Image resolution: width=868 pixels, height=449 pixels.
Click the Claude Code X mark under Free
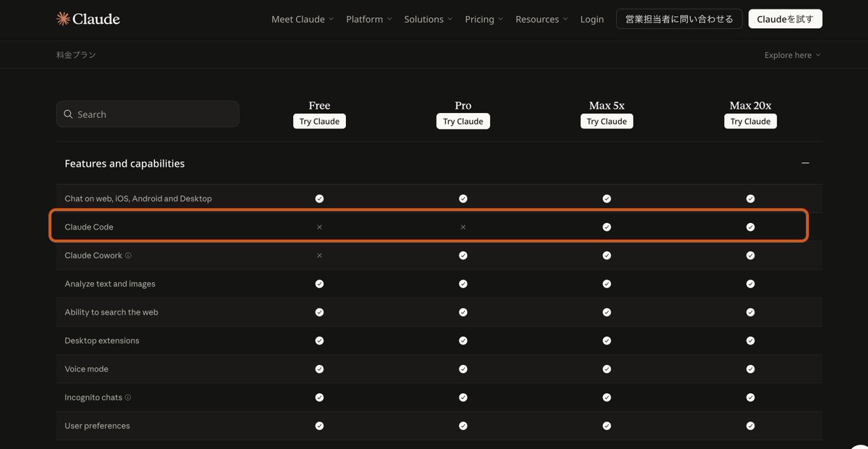click(x=319, y=227)
